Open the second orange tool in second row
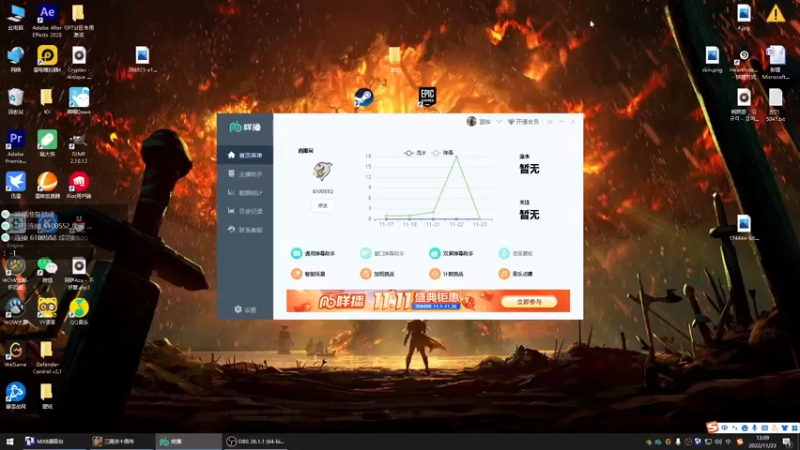This screenshot has height=450, width=800. tap(377, 274)
